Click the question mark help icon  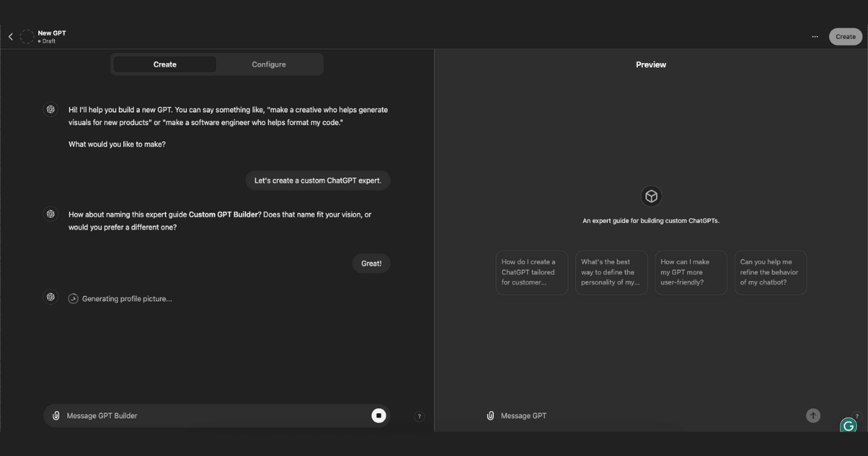coord(418,415)
